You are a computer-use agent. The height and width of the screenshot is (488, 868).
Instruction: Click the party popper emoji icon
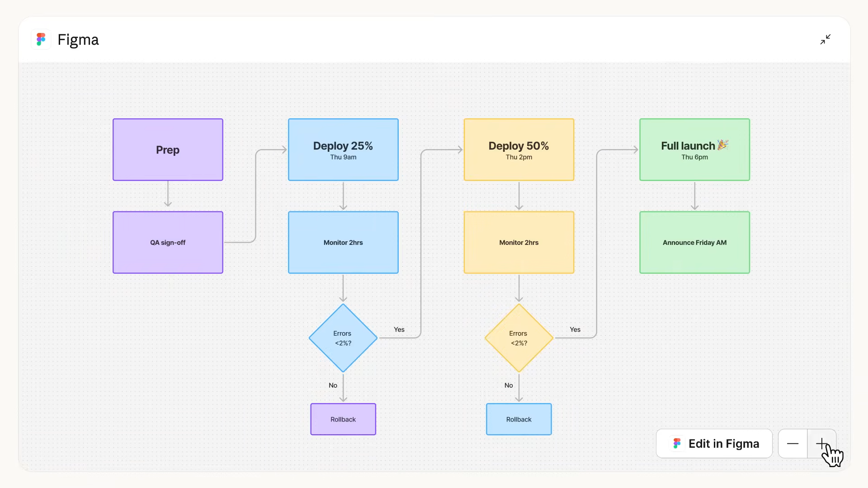pyautogui.click(x=723, y=145)
